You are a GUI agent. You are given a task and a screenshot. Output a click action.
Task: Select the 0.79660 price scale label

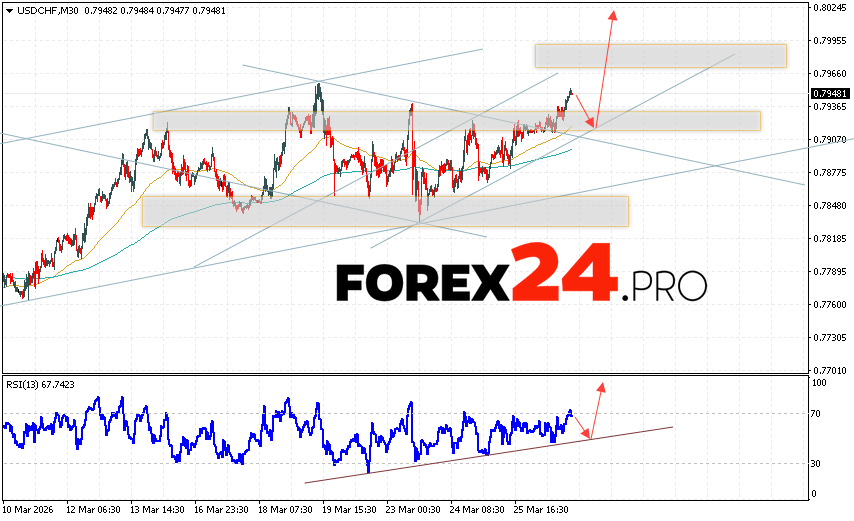point(829,73)
